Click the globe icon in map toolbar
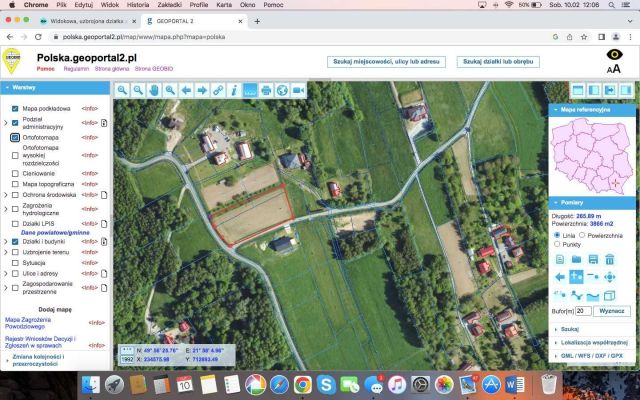This screenshot has width=640, height=400. tap(282, 90)
